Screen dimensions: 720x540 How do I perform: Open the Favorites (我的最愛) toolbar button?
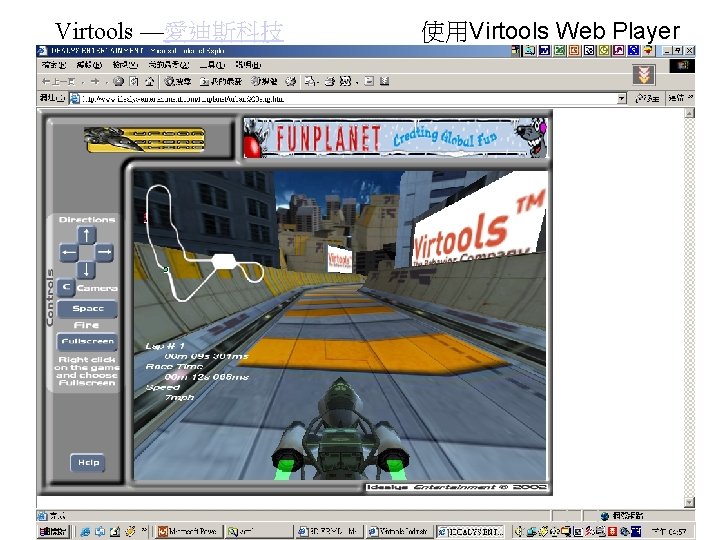(220, 82)
